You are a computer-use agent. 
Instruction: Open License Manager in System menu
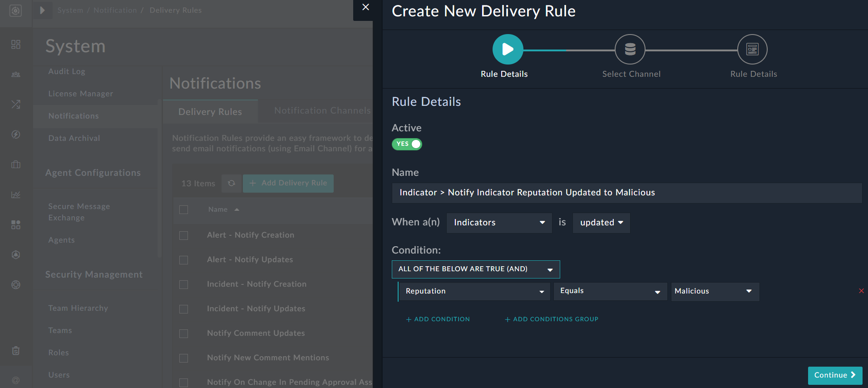[81, 94]
